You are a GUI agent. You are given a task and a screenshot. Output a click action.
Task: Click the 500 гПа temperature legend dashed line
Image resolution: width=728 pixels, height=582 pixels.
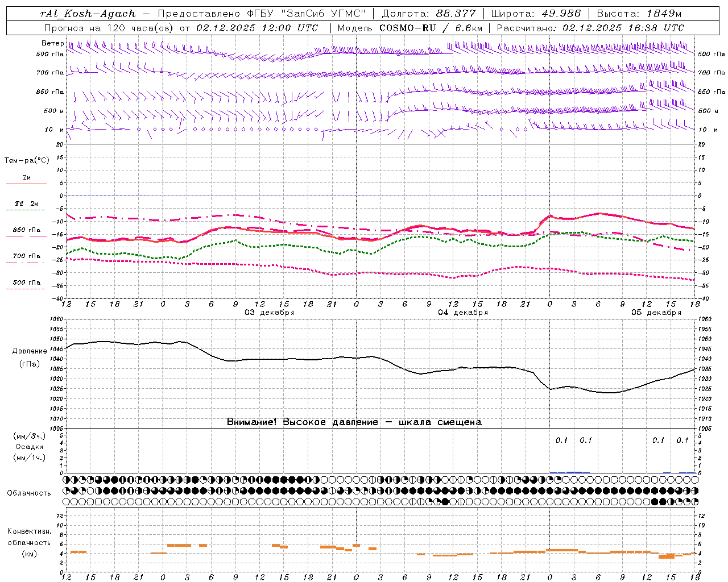(x=26, y=289)
